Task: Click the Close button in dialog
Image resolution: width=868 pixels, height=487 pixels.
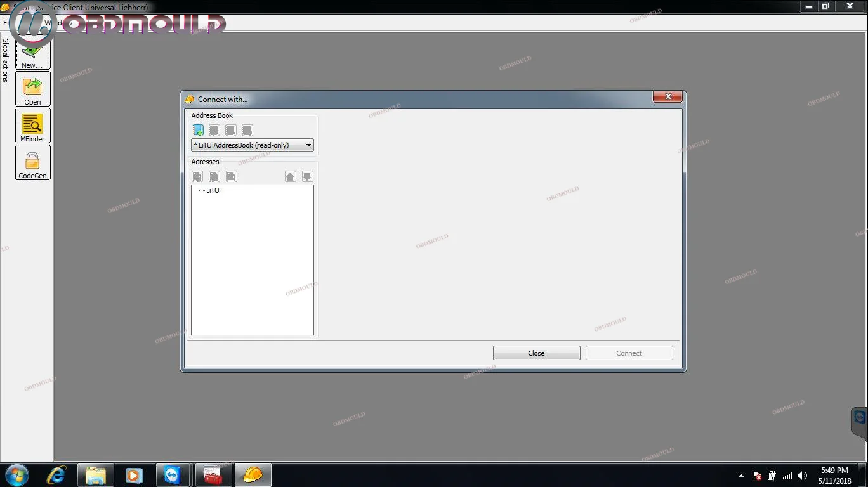Action: click(x=536, y=353)
